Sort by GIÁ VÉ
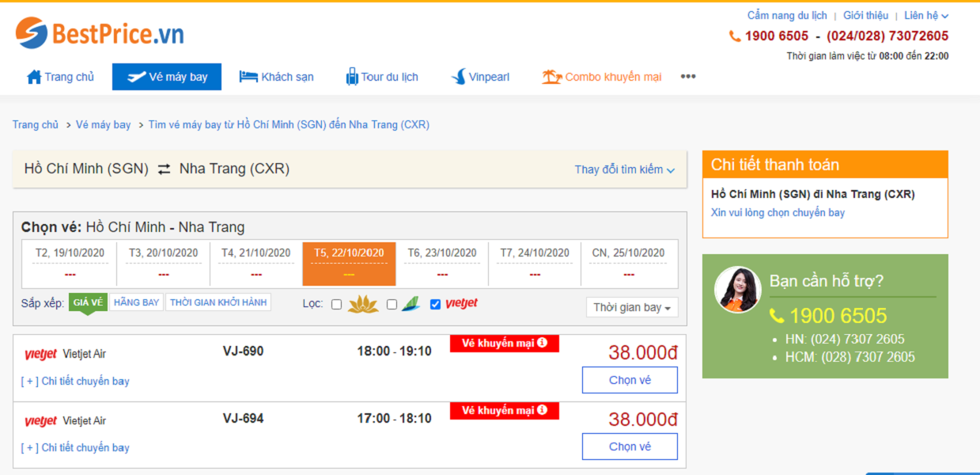The width and height of the screenshot is (980, 475). coord(88,302)
